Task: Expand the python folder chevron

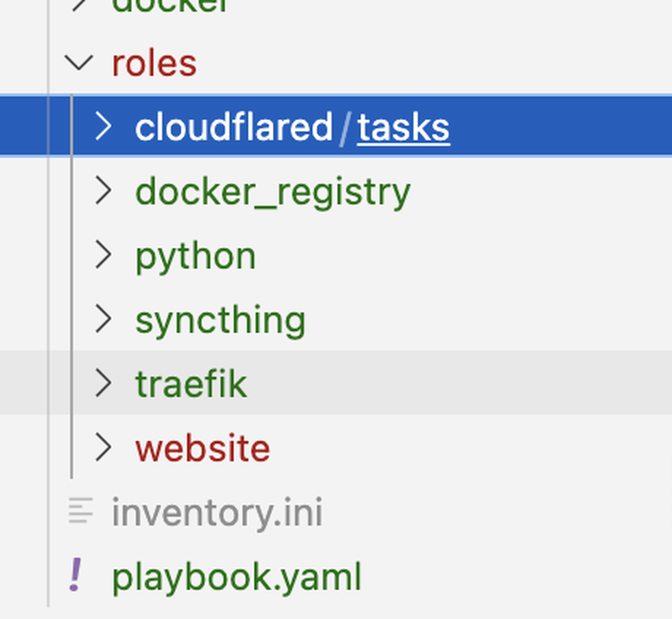Action: point(103,254)
